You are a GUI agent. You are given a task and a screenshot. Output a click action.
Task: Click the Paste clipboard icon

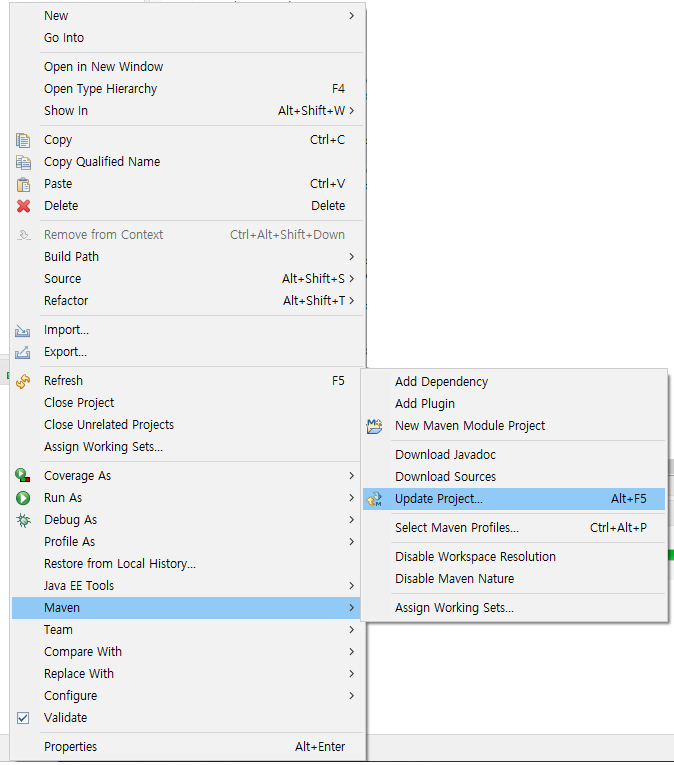click(x=23, y=184)
